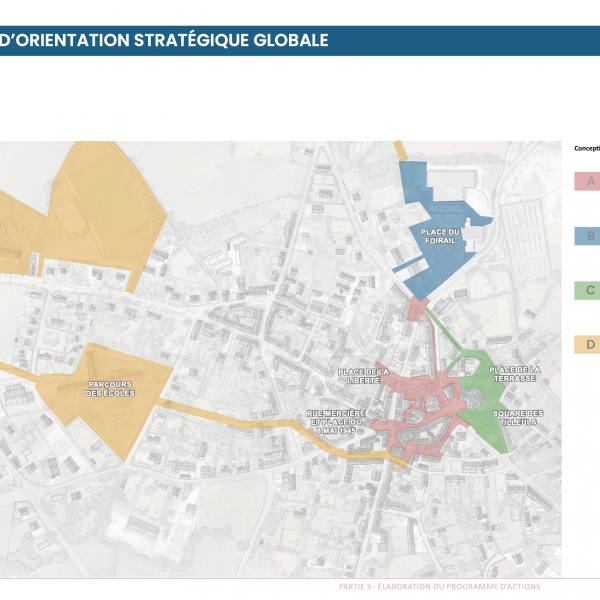Click Rue Mercière et Place du 8 Mai 1945 label
Image resolution: width=600 pixels, height=600 pixels.
[x=337, y=418]
